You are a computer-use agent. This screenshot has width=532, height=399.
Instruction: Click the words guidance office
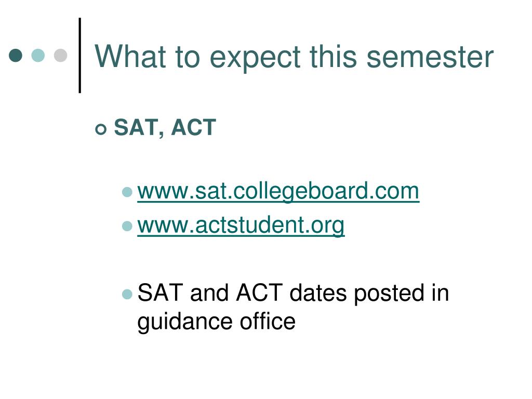(217, 322)
